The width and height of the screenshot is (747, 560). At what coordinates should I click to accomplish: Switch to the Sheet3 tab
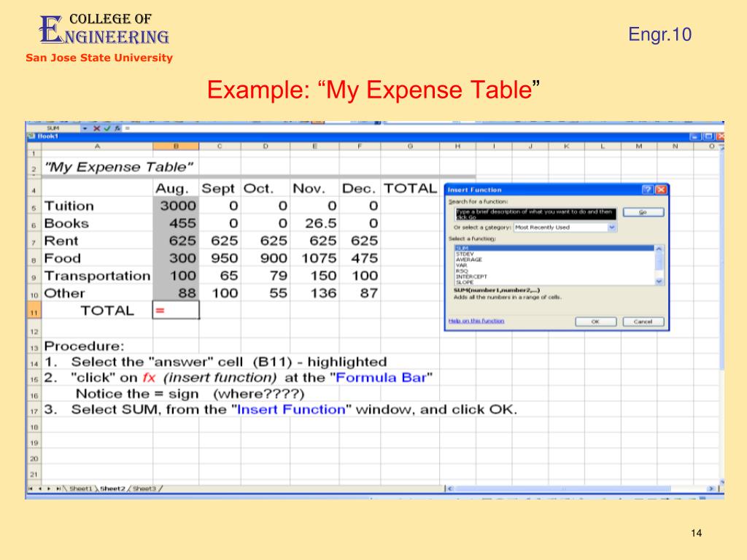[144, 489]
